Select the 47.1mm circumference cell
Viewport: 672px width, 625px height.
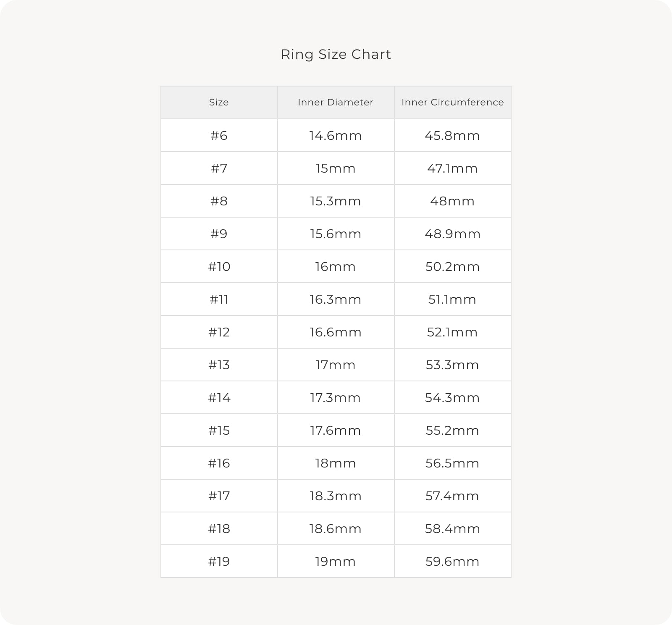tap(452, 168)
